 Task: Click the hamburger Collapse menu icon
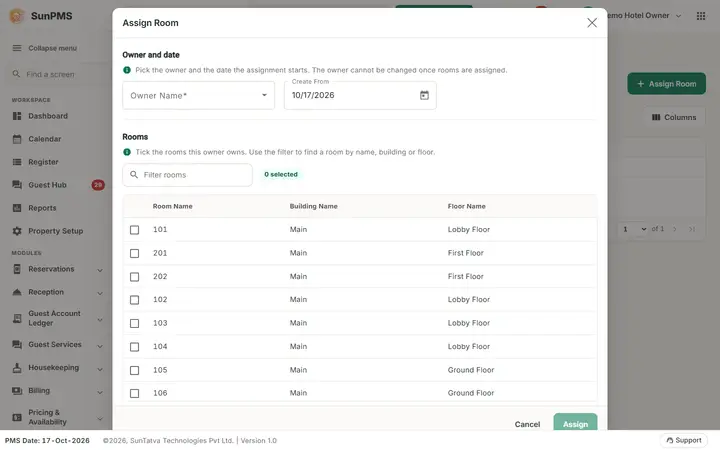click(x=17, y=48)
